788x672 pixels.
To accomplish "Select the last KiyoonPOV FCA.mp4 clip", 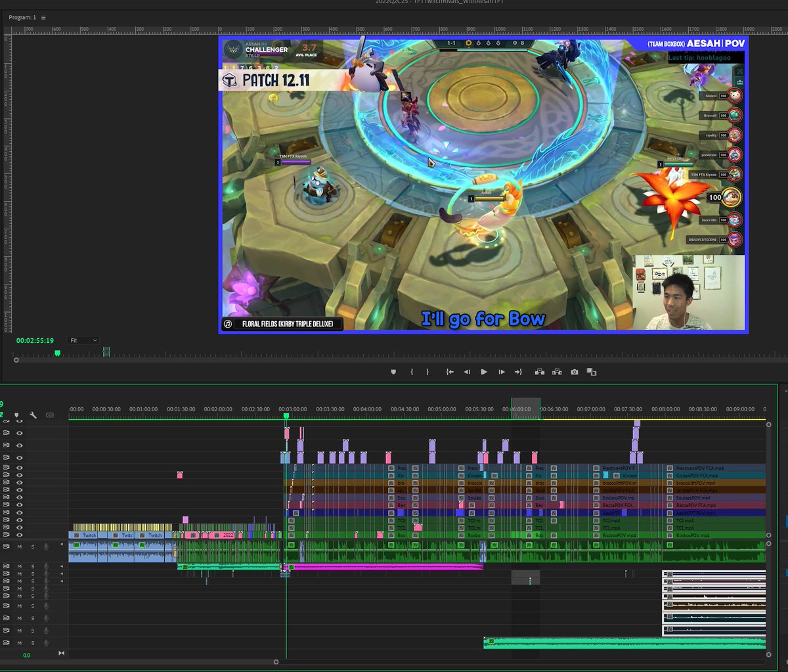I will (714, 475).
